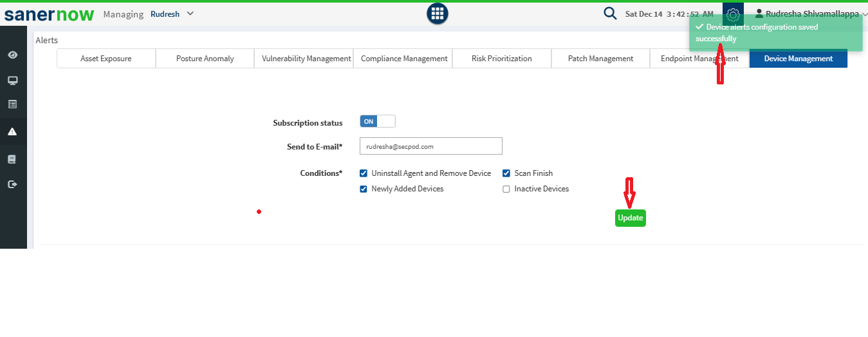Screen dimensions: 868x337
Task: Open visibility eye icon in sidebar
Action: click(13, 55)
